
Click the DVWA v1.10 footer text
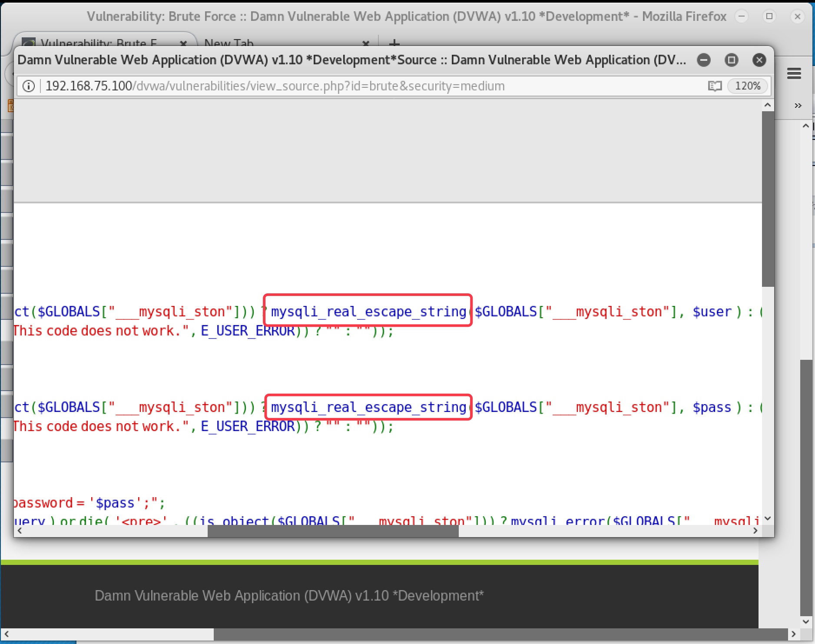(289, 595)
